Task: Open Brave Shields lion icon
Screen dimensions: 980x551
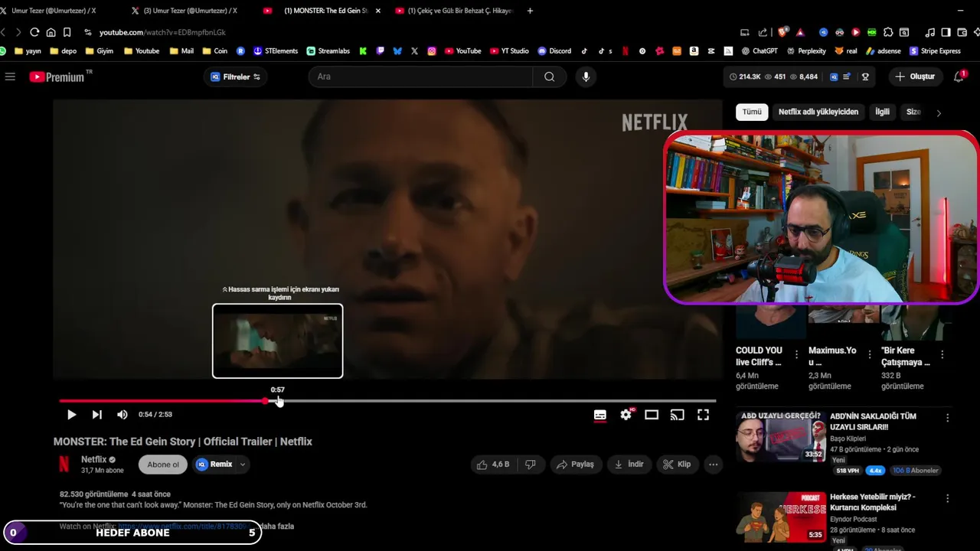Action: pyautogui.click(x=782, y=32)
